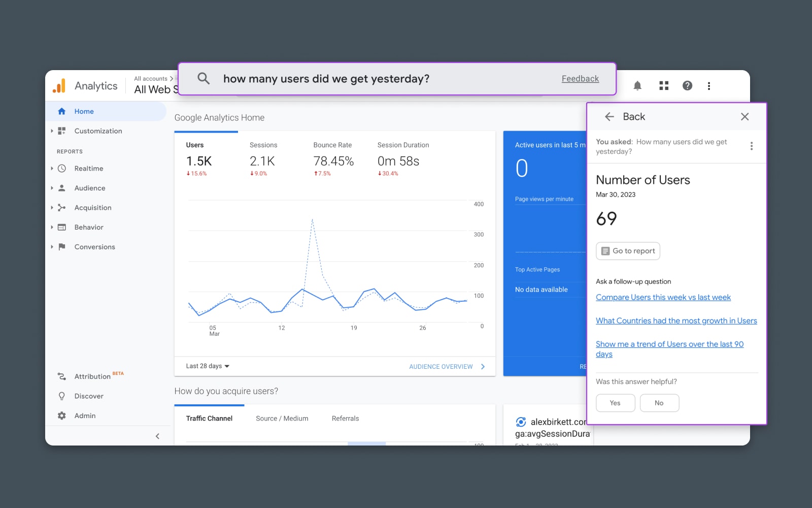
Task: Switch to Source / Medium tab
Action: (282, 419)
